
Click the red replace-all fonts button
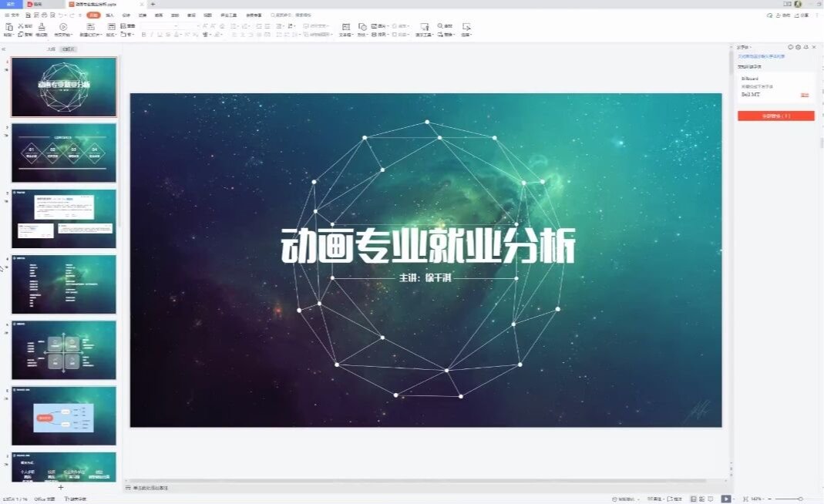coord(775,116)
